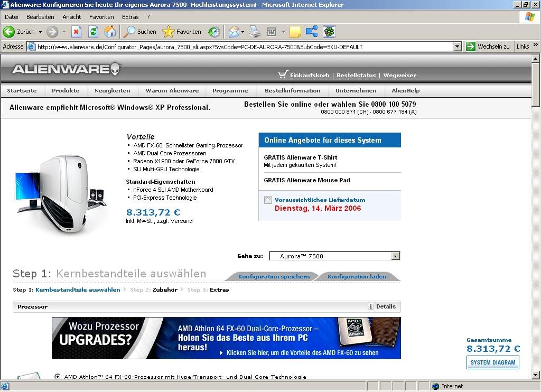Open the History clock icon

pos(214,32)
